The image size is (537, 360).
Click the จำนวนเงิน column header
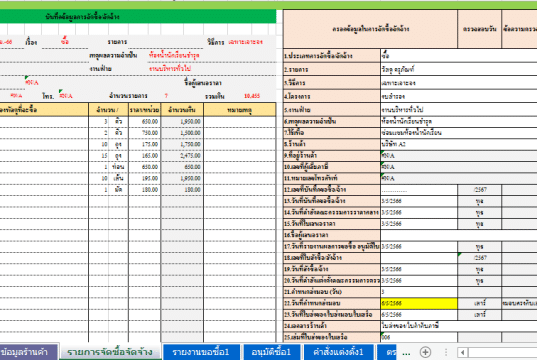tap(182, 110)
